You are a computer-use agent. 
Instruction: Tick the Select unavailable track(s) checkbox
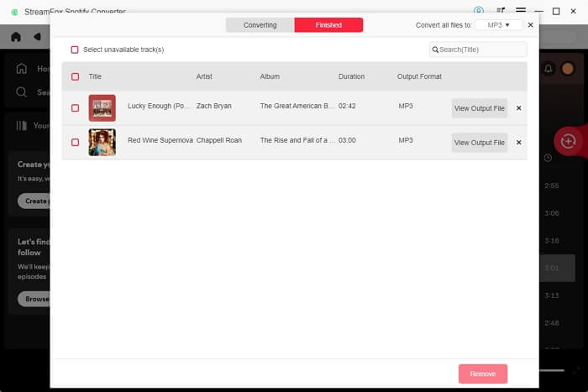75,50
